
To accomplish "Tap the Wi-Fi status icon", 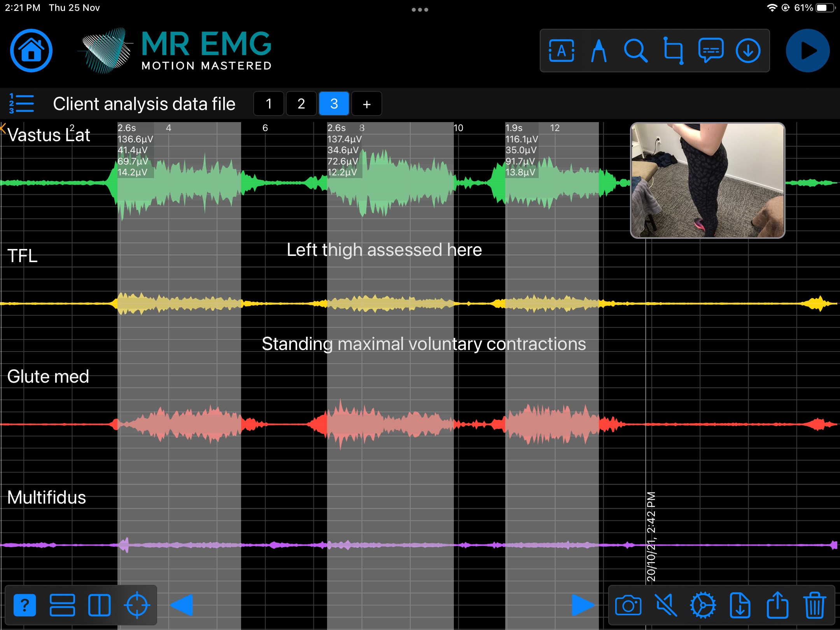I will 772,8.
